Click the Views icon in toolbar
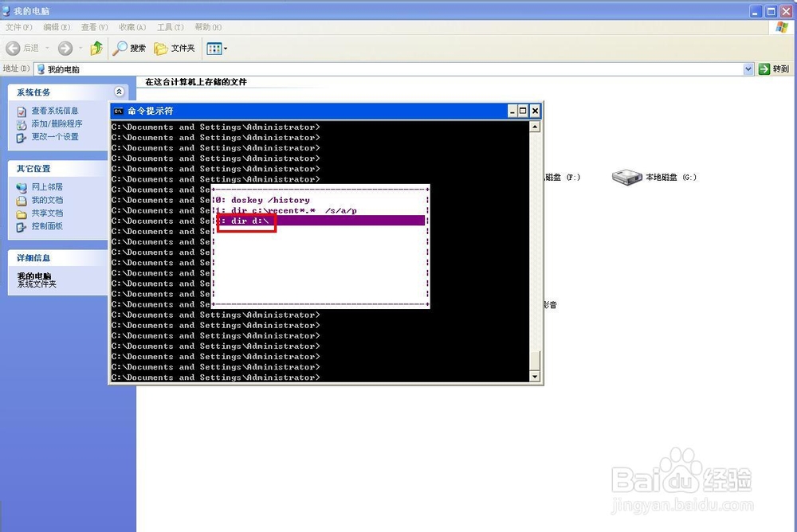 tap(214, 49)
